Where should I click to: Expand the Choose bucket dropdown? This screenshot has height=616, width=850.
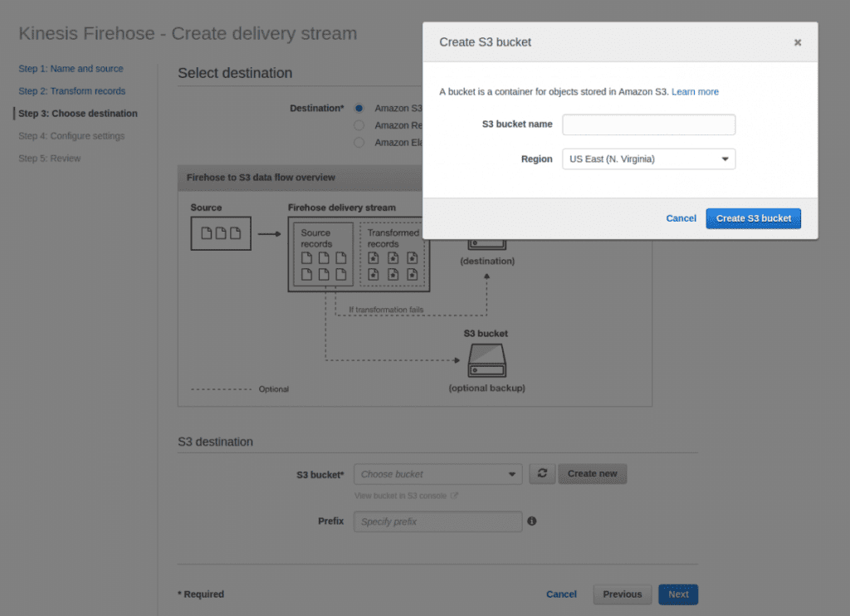click(437, 473)
